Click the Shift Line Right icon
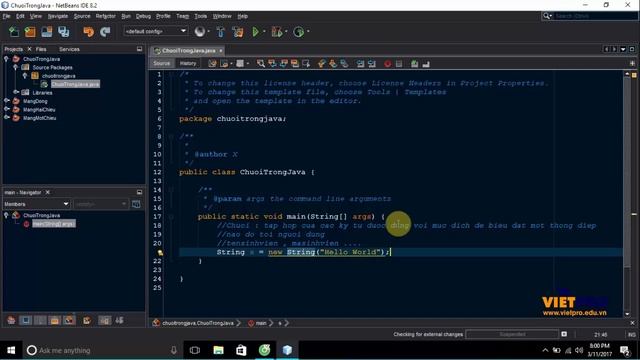 tap(371, 64)
